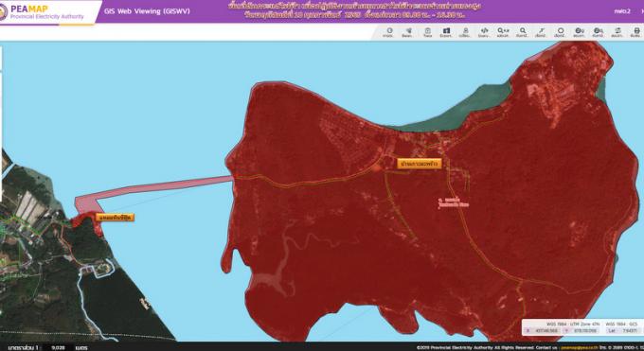Select the line measure tool icon
The width and height of the screenshot is (644, 351).
[x=542, y=32]
